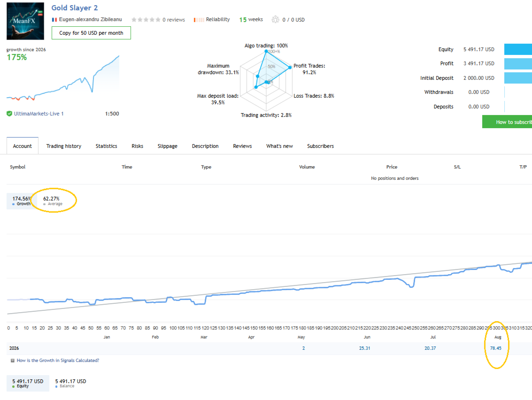The image size is (532, 400).
Task: Click the help icon beside Growth in Signals question
Action: 13,361
